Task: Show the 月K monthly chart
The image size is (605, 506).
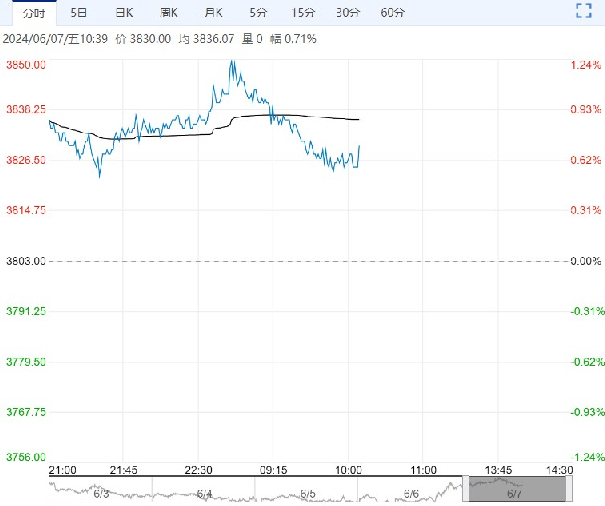Action: pos(214,13)
